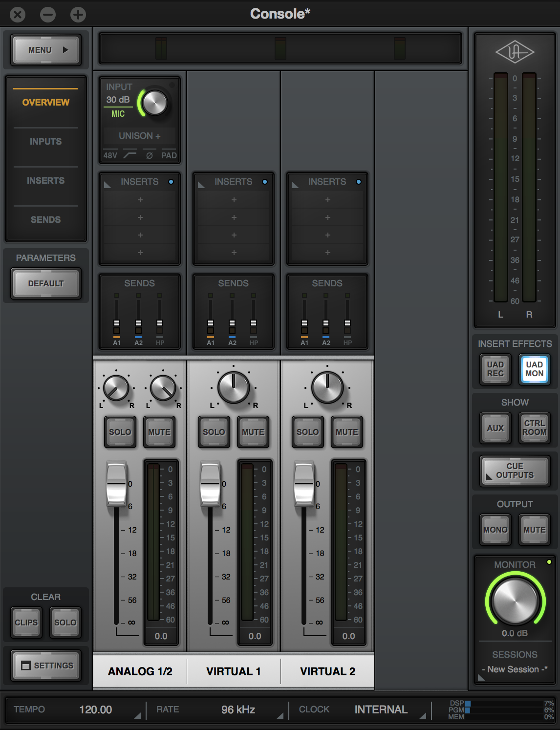Show the Control Room panel
This screenshot has height=730, width=560.
534,428
